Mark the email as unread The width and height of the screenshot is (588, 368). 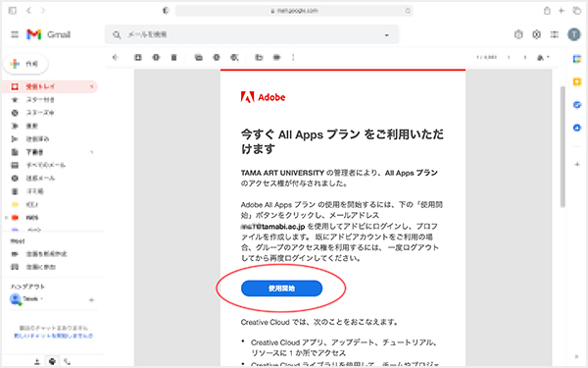click(x=198, y=58)
